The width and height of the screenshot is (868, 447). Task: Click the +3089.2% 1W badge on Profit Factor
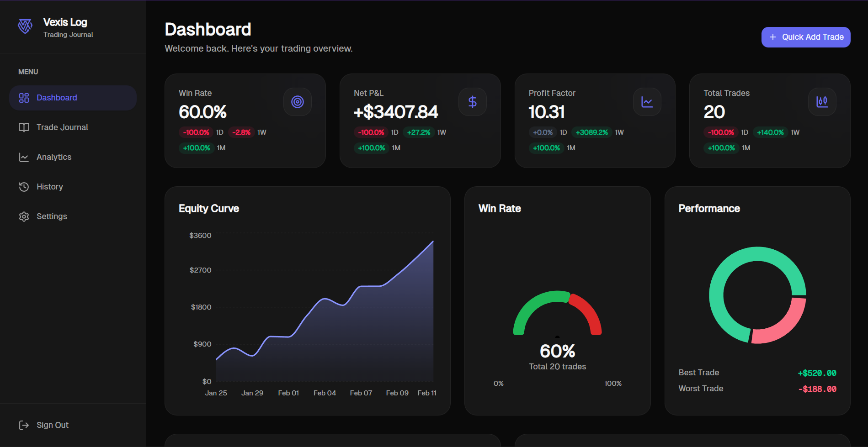click(x=592, y=132)
